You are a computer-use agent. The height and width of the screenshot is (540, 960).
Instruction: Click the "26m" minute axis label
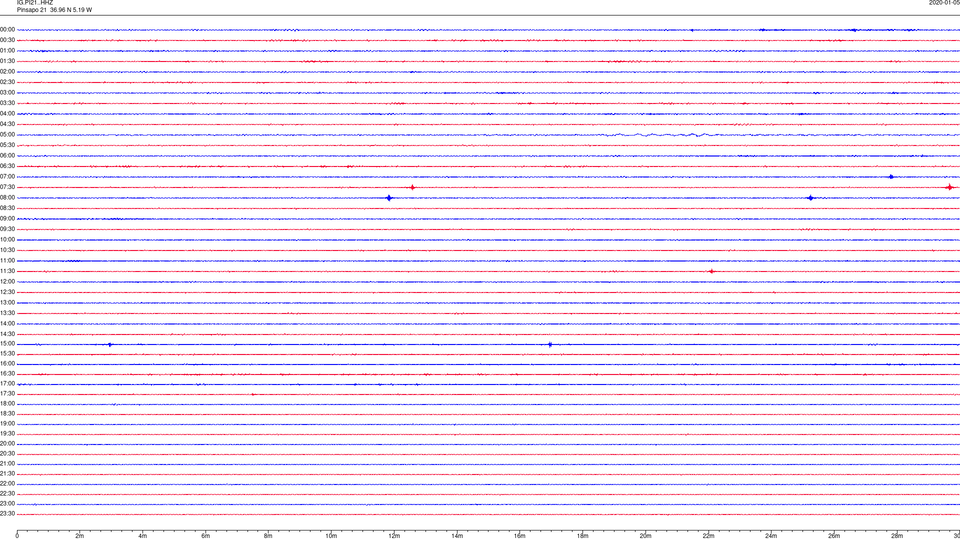[x=834, y=536]
